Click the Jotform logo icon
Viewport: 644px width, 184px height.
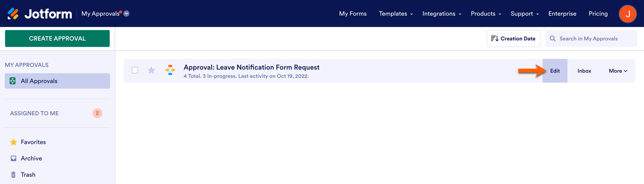(x=13, y=13)
